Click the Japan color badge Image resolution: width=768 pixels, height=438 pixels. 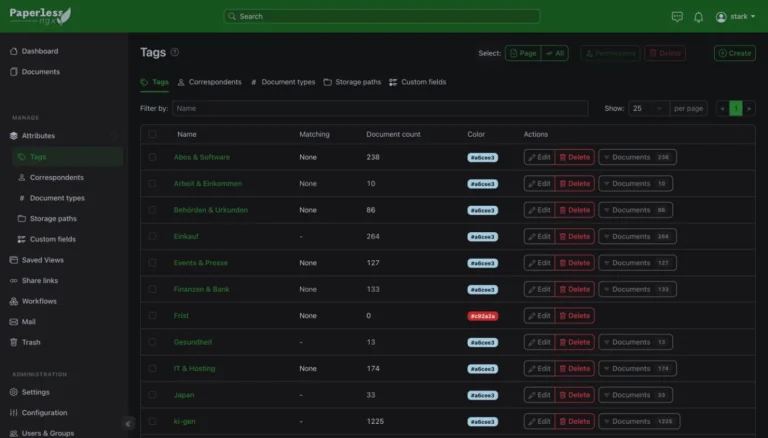[482, 395]
